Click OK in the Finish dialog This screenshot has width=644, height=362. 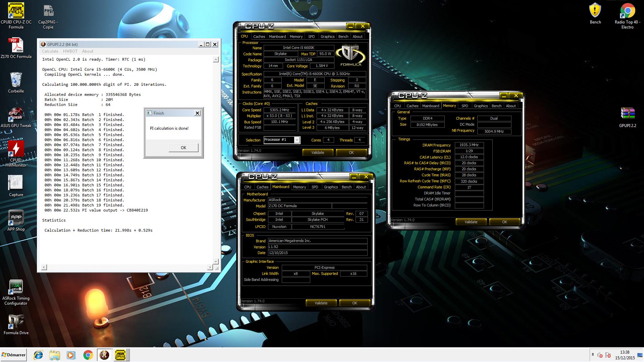pos(183,147)
